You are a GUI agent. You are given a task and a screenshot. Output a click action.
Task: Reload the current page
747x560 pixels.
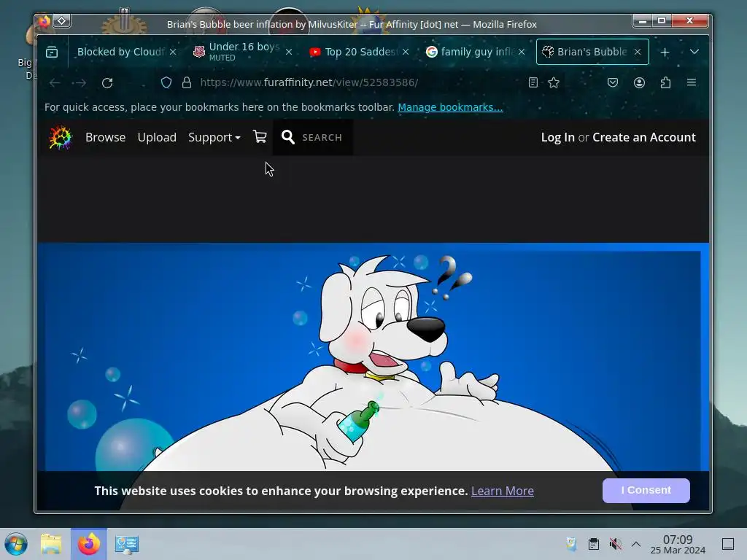(x=107, y=83)
